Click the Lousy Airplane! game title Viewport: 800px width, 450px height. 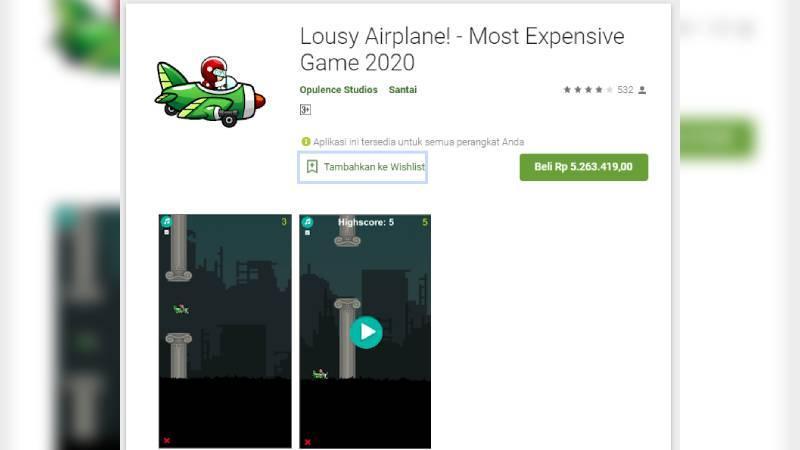click(x=462, y=49)
